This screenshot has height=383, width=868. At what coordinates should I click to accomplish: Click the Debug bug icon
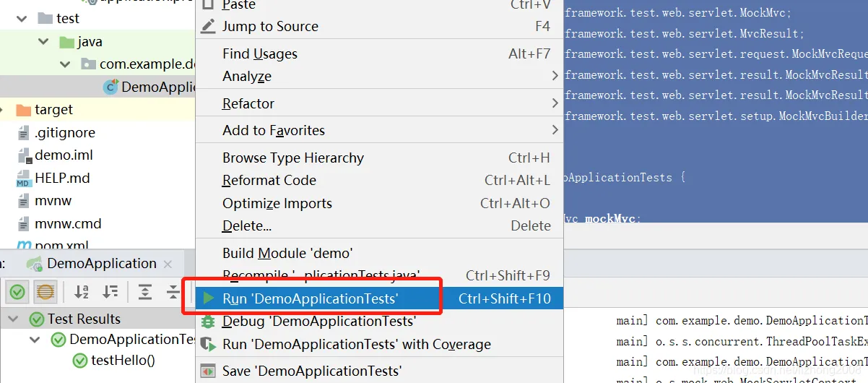(209, 321)
